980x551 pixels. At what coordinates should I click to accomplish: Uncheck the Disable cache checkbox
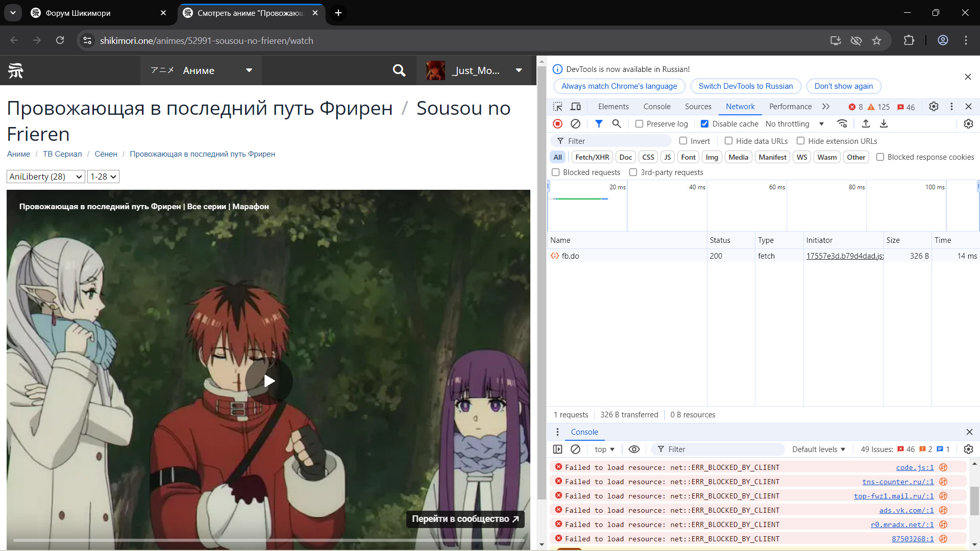tap(704, 124)
